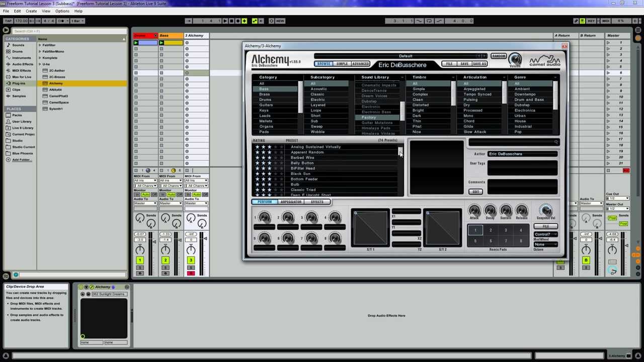Select Audio Effects category

click(23, 64)
